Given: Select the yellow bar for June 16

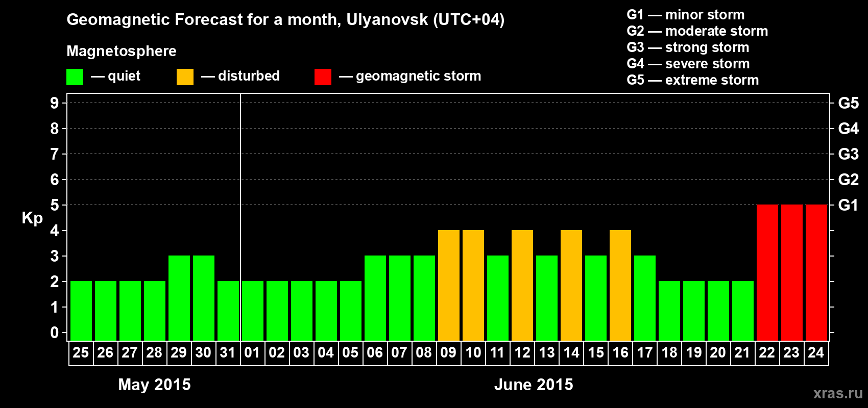Looking at the screenshot, I should (620, 285).
